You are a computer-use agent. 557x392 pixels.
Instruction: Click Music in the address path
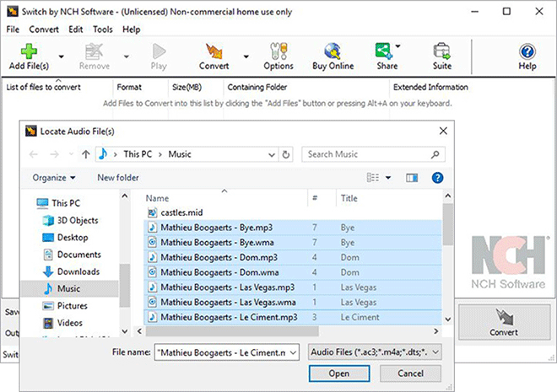[x=180, y=154]
